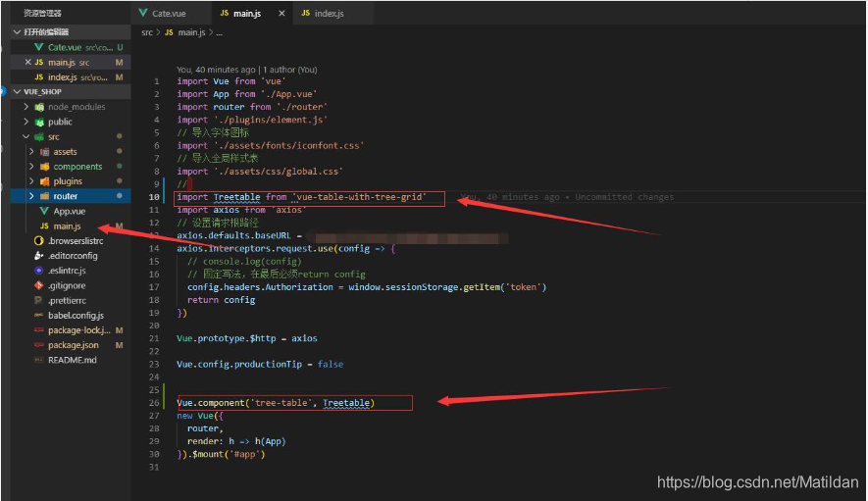Click the src folder icon

39,136
